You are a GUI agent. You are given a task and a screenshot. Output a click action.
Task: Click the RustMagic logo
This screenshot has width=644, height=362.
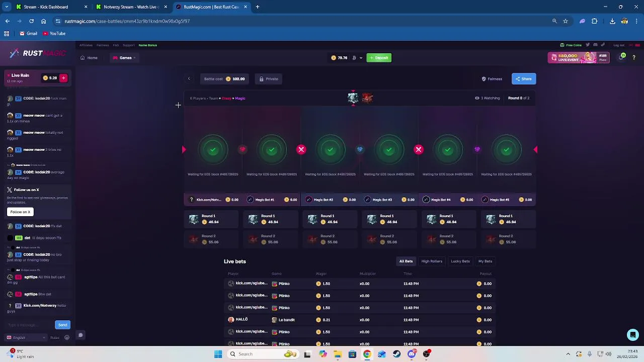click(x=38, y=53)
